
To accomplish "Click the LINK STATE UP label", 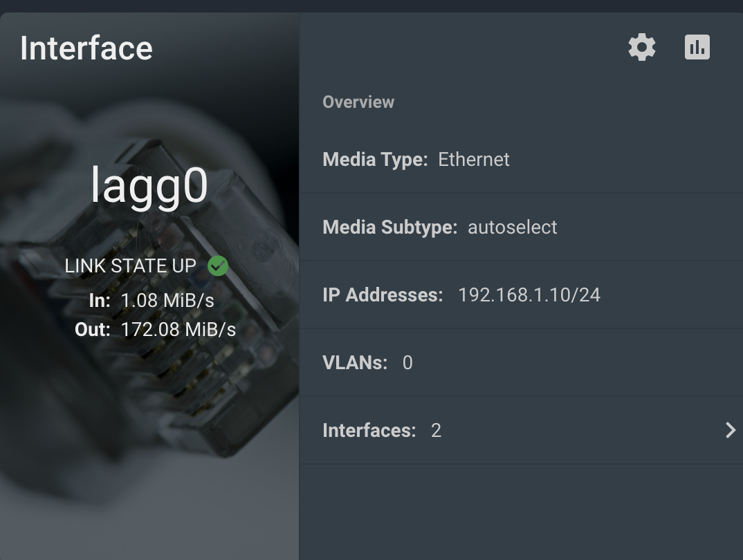I will pos(130,266).
